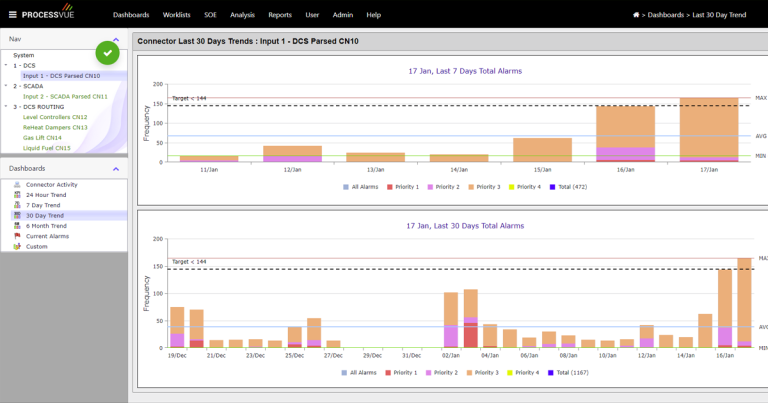Image resolution: width=768 pixels, height=403 pixels.
Task: Click the 15/Jan bar in 7 days chart
Action: 542,150
